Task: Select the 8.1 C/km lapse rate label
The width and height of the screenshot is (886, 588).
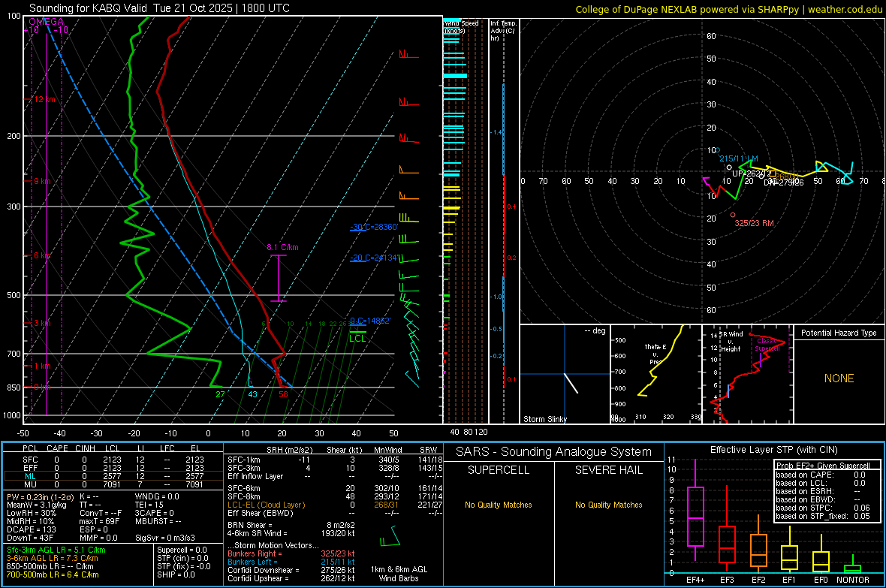Action: click(x=282, y=247)
